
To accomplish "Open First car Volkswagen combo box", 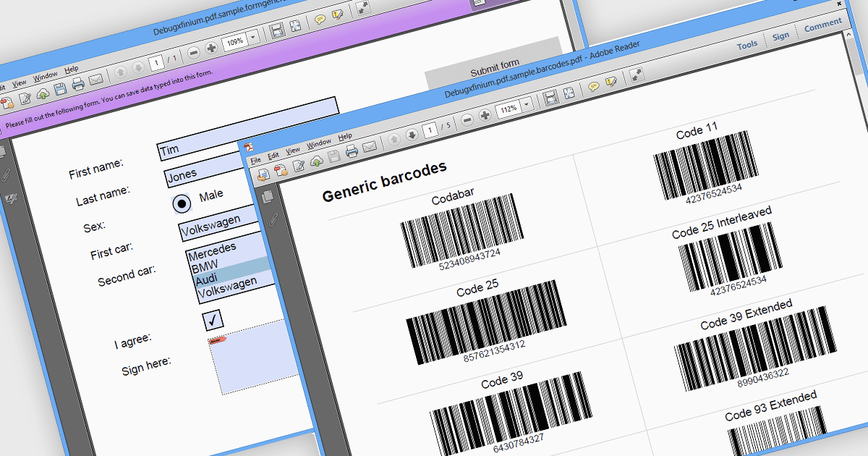I will 218,224.
